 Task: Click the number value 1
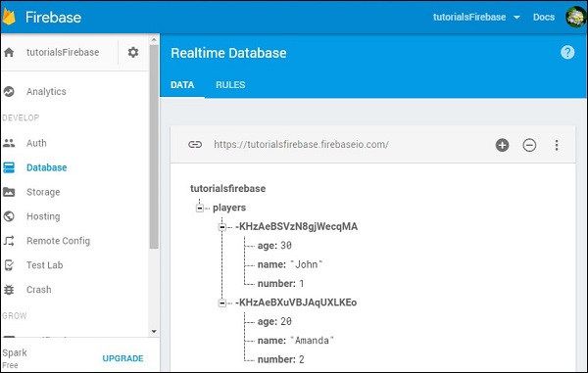tap(302, 284)
